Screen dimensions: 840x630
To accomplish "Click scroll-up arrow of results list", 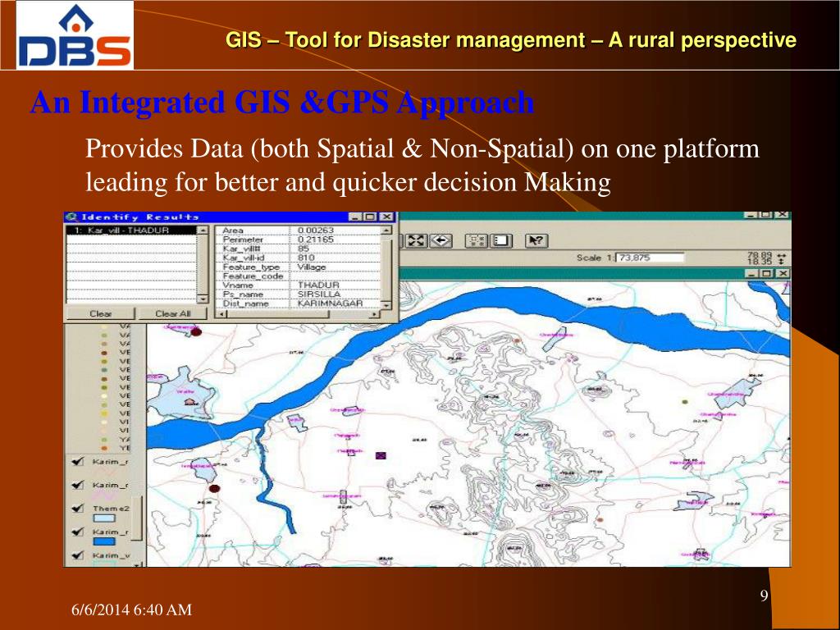I will (x=203, y=230).
